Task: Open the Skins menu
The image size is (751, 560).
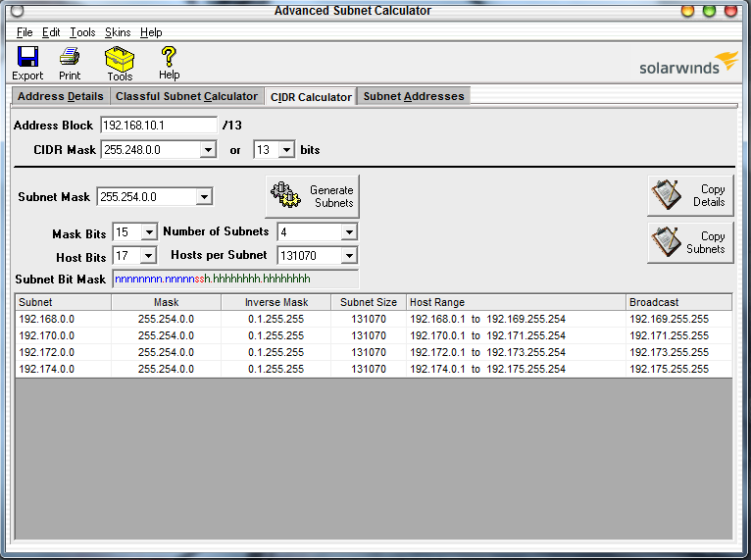Action: 118,32
